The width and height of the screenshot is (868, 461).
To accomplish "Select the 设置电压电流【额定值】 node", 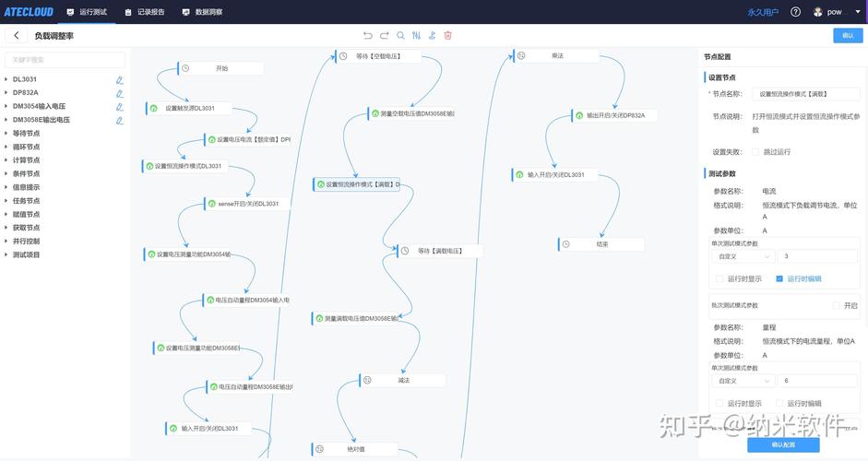I will (x=248, y=139).
